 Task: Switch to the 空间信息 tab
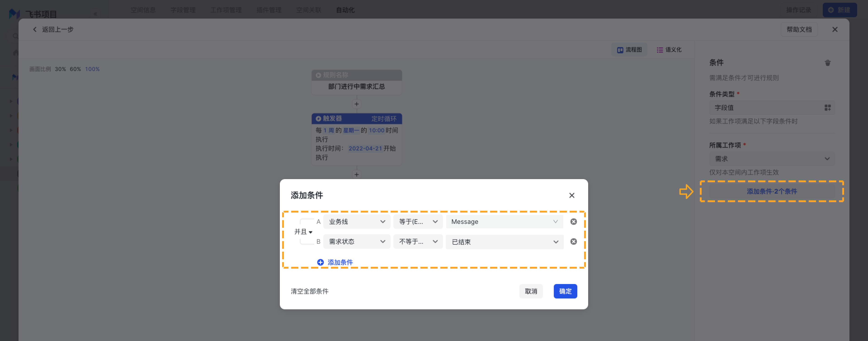coord(143,10)
